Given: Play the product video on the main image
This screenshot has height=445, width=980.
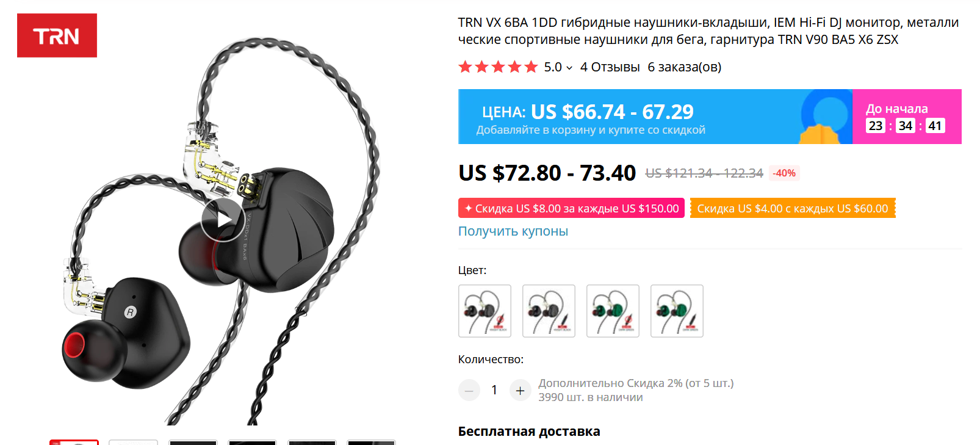Looking at the screenshot, I should pos(223,219).
